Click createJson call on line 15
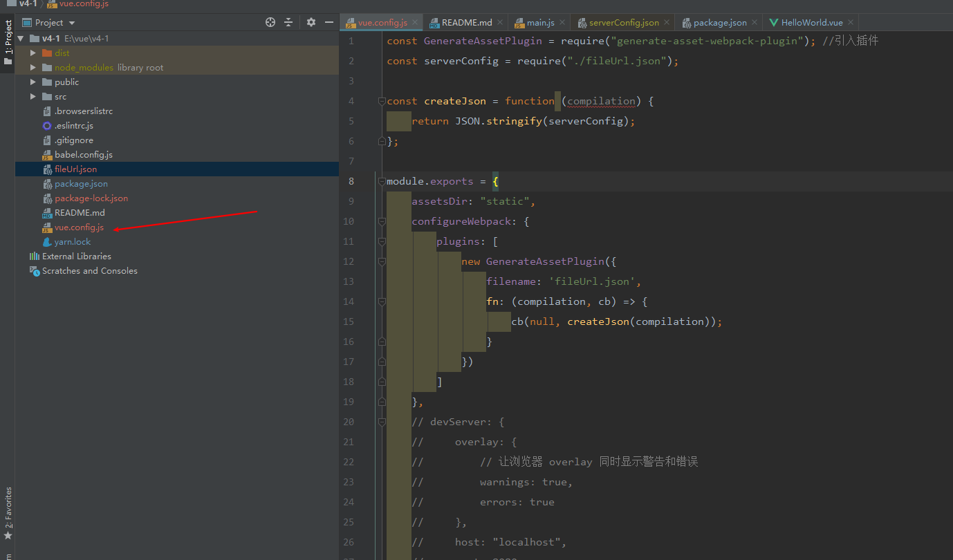 598,321
